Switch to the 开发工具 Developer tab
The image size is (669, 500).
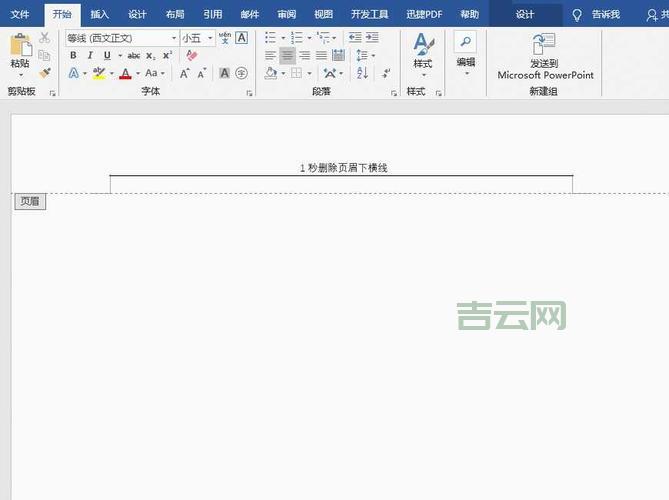point(369,15)
